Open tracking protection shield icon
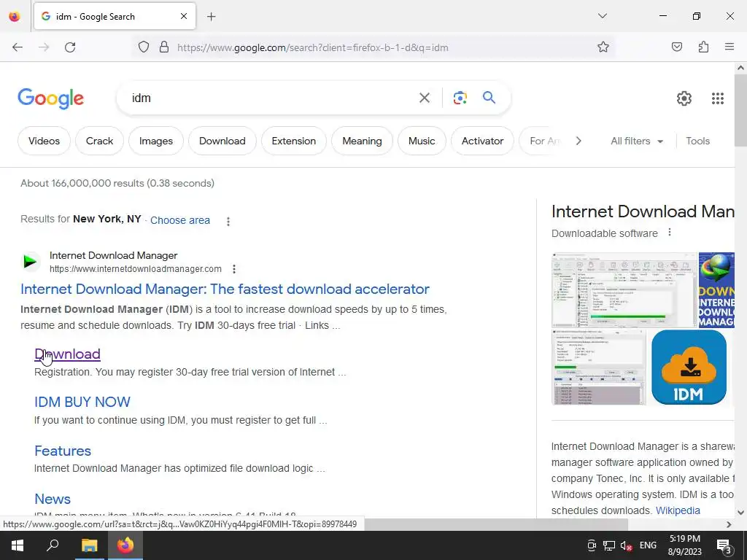 click(144, 47)
